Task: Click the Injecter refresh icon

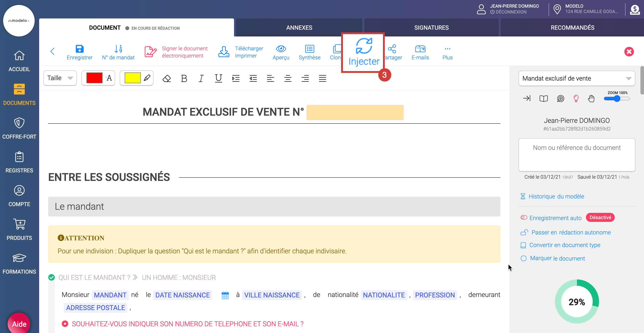Action: [364, 46]
